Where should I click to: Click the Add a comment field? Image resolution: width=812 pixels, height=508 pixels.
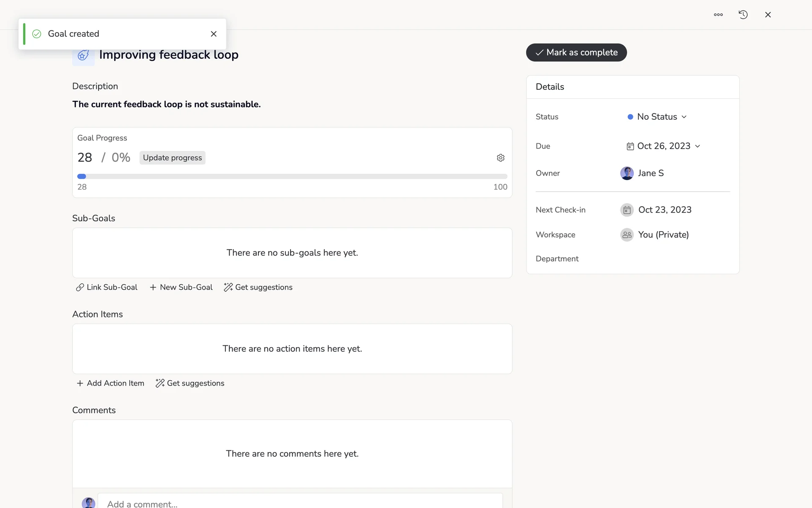click(299, 503)
